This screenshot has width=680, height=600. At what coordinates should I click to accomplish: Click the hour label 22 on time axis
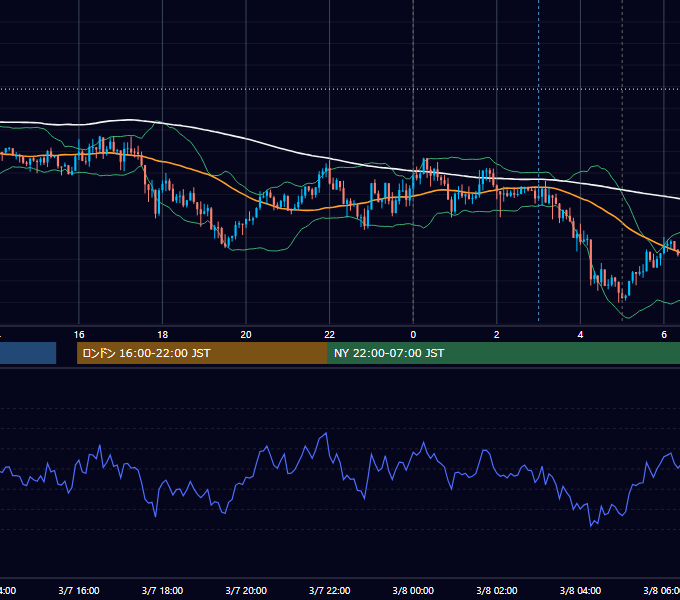click(330, 335)
